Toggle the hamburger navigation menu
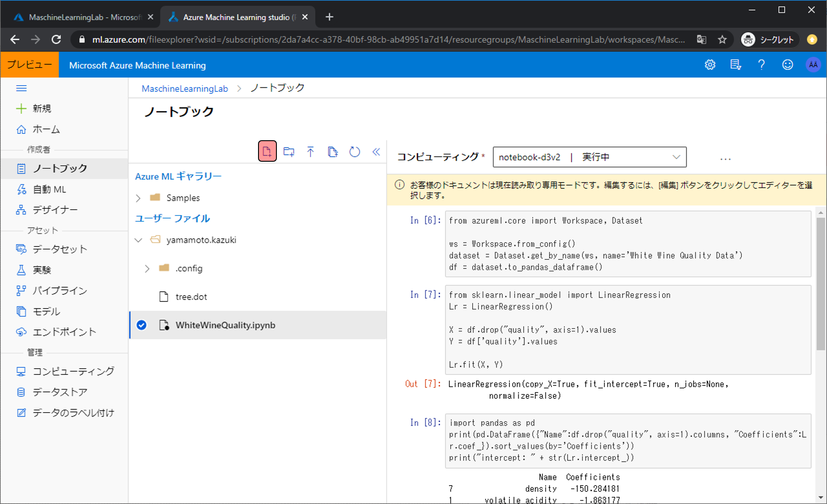The width and height of the screenshot is (827, 504). pyautogui.click(x=21, y=88)
